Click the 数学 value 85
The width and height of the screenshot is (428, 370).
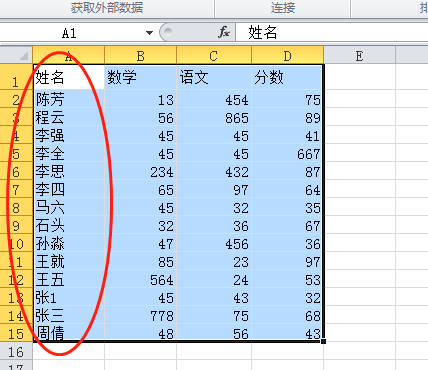pos(140,262)
